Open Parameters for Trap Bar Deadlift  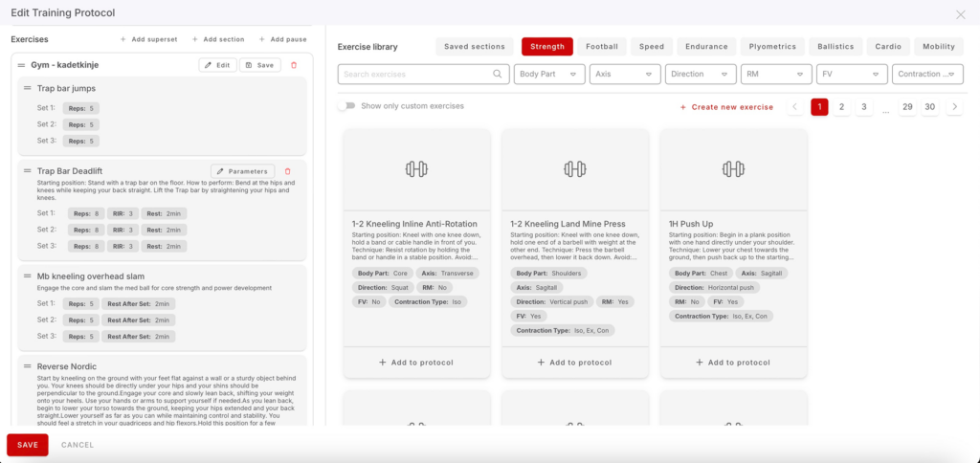click(242, 171)
